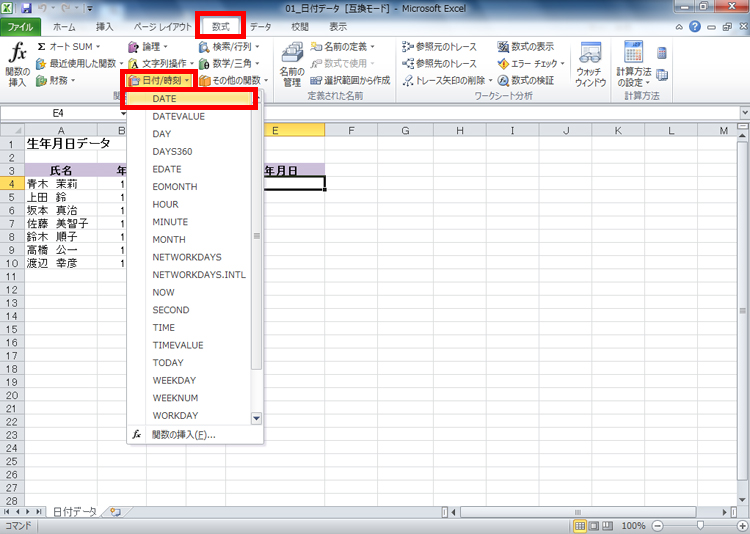
Task: Click the 日付データ sheet tab
Action: click(74, 512)
